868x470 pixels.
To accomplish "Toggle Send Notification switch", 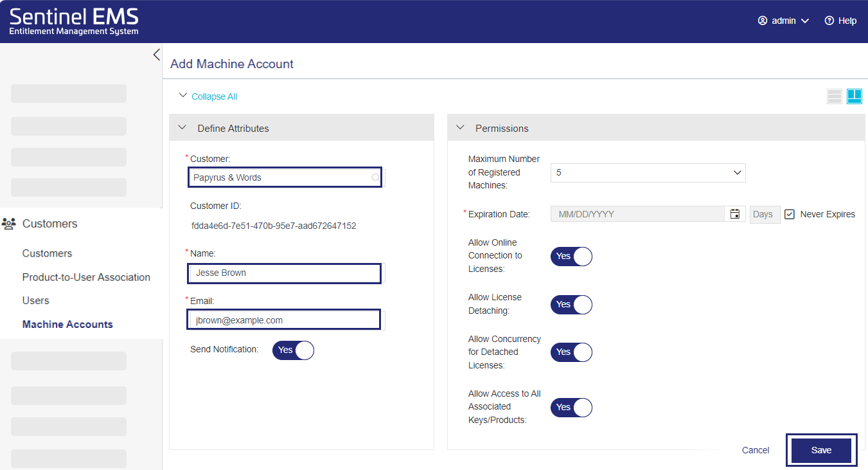I will coord(293,350).
